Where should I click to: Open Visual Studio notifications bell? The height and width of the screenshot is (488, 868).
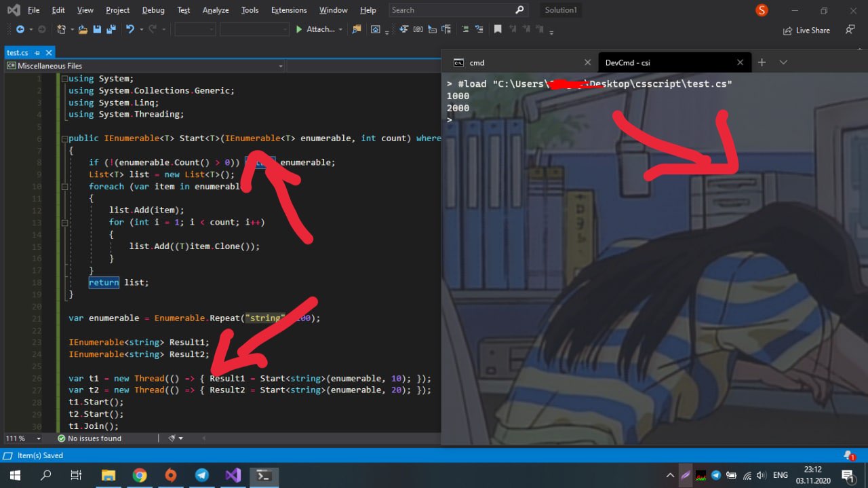[x=848, y=455]
